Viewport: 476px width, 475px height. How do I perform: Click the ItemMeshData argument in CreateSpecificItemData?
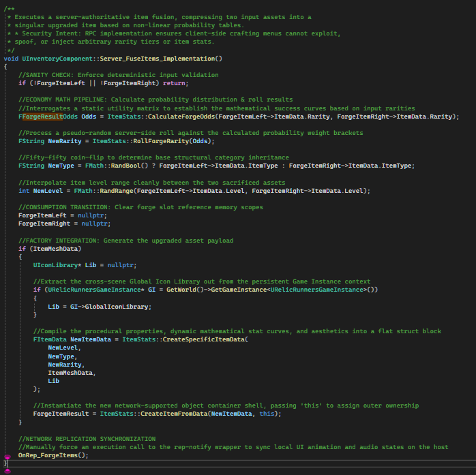[x=70, y=373]
